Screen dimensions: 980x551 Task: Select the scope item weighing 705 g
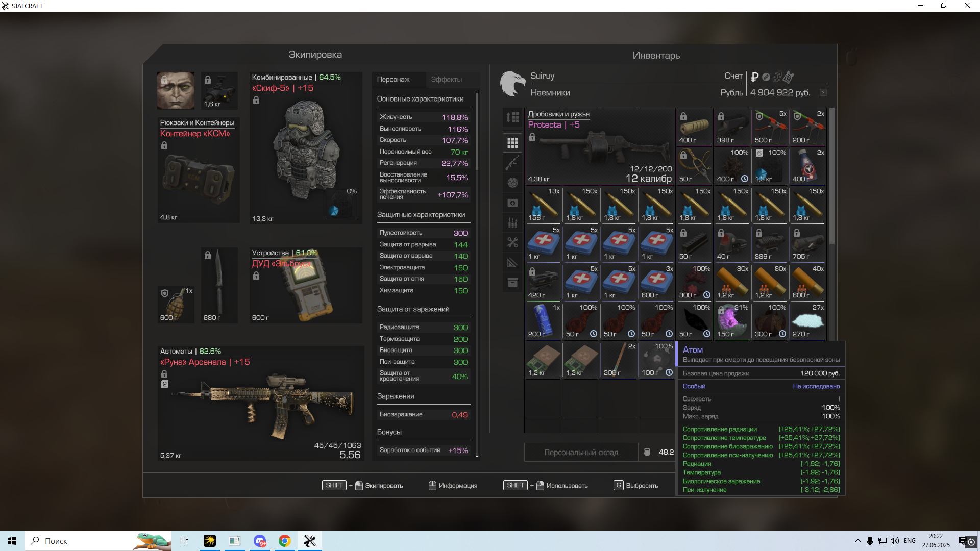[x=807, y=243]
